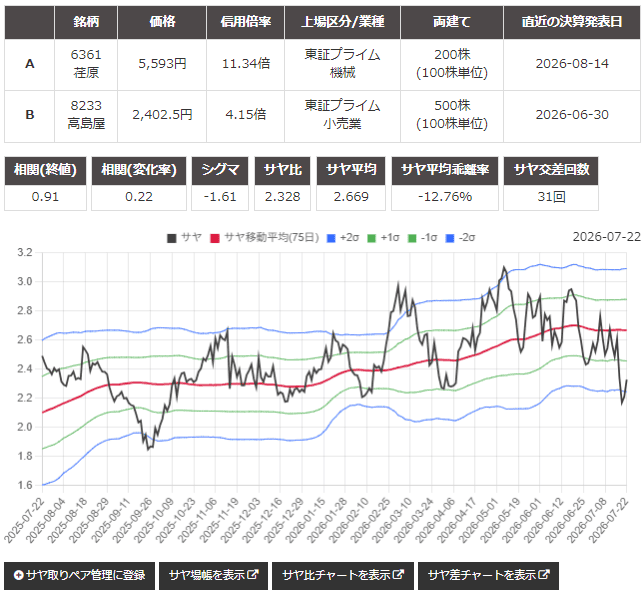Image resolution: width=643 pixels, height=595 pixels.
Task: Click the 東証プライム 機械 cell
Action: [x=342, y=64]
